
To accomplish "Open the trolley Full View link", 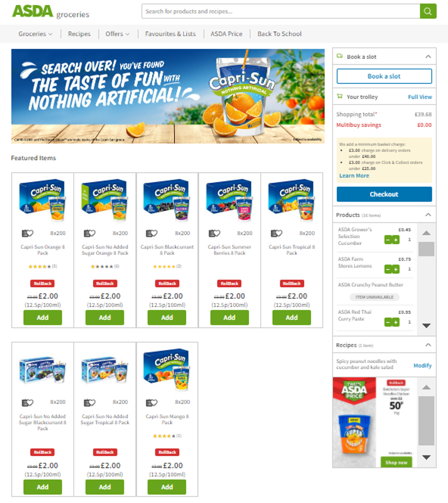I will pos(420,97).
